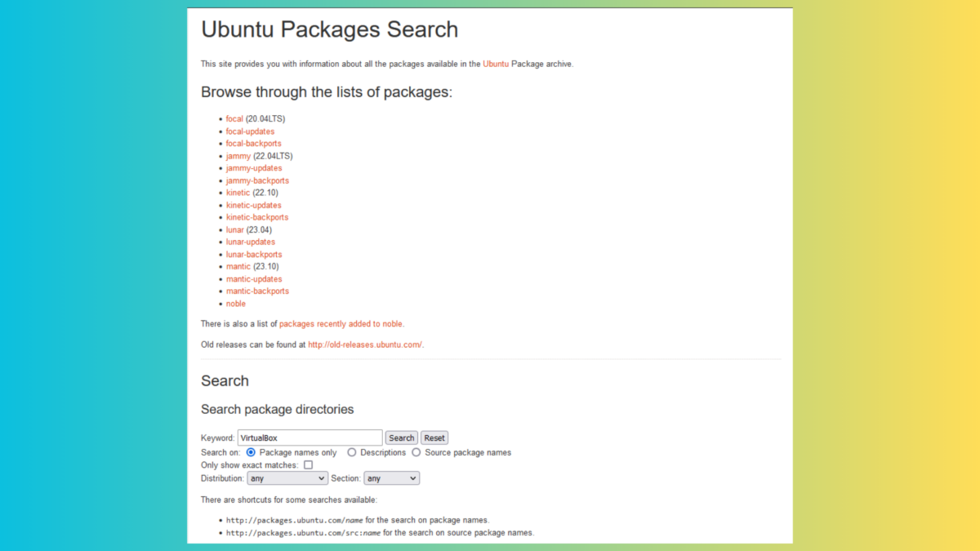The image size is (980, 551).
Task: Choose Source package names search mode
Action: coord(416,451)
